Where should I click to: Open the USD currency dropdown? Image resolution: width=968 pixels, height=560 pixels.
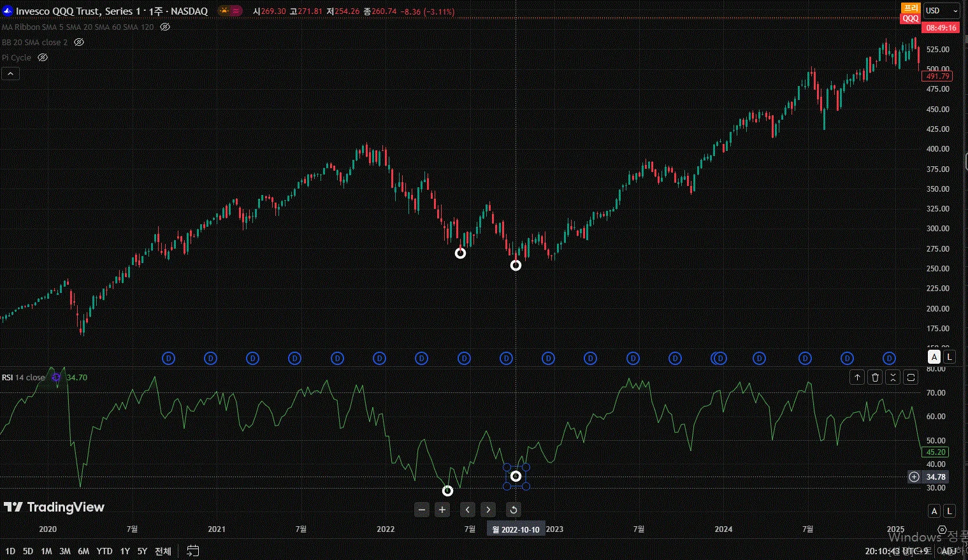(942, 11)
